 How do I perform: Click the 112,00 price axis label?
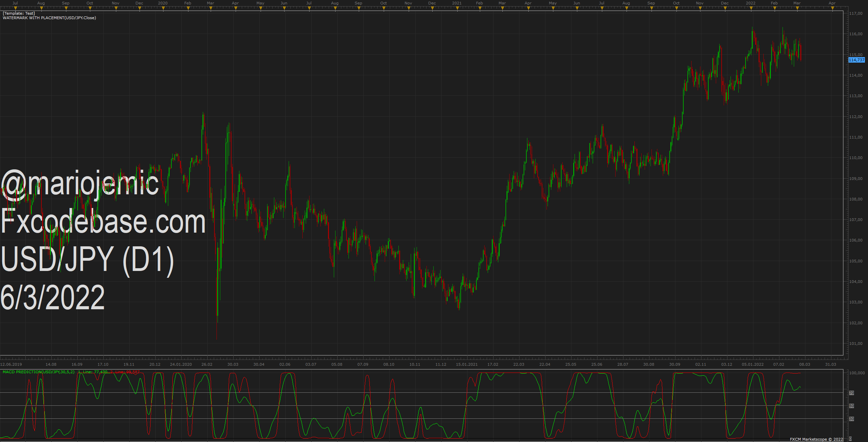(x=856, y=117)
